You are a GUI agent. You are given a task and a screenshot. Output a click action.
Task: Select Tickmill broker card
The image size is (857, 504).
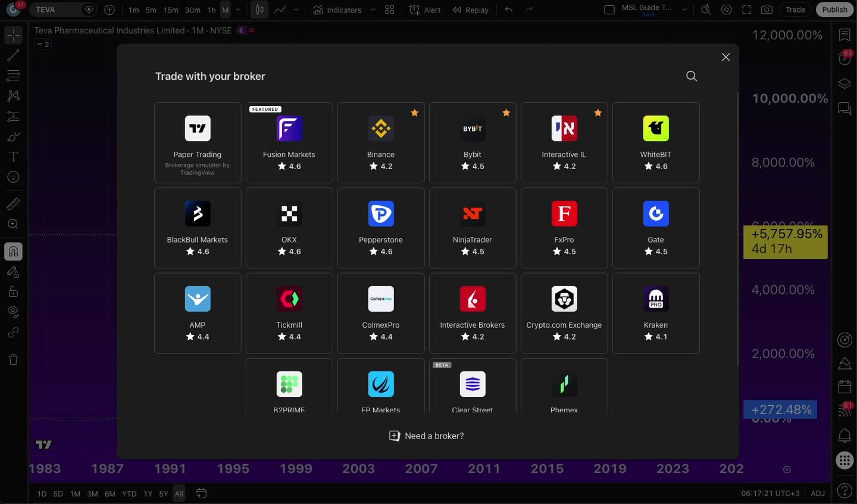[289, 313]
